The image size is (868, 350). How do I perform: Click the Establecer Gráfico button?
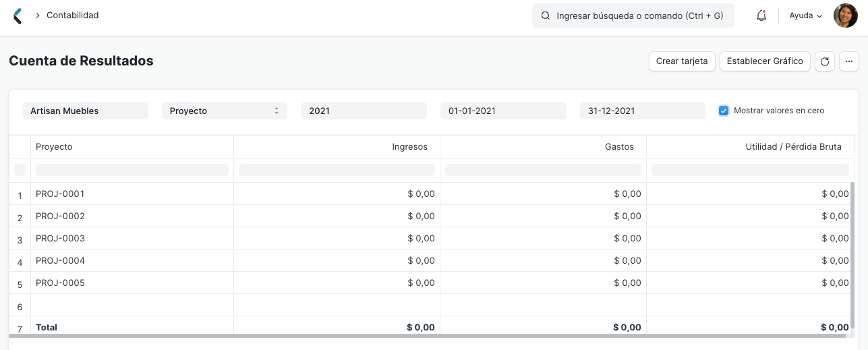765,61
